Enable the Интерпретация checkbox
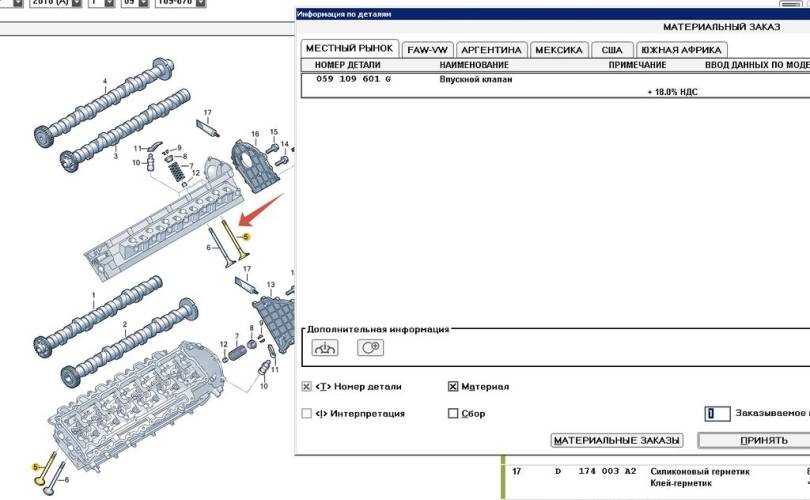810x500 pixels. pyautogui.click(x=307, y=413)
